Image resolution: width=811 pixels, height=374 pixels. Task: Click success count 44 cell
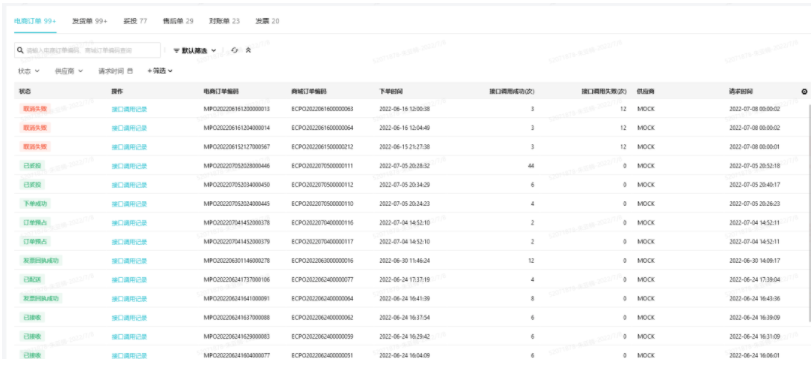(x=531, y=166)
